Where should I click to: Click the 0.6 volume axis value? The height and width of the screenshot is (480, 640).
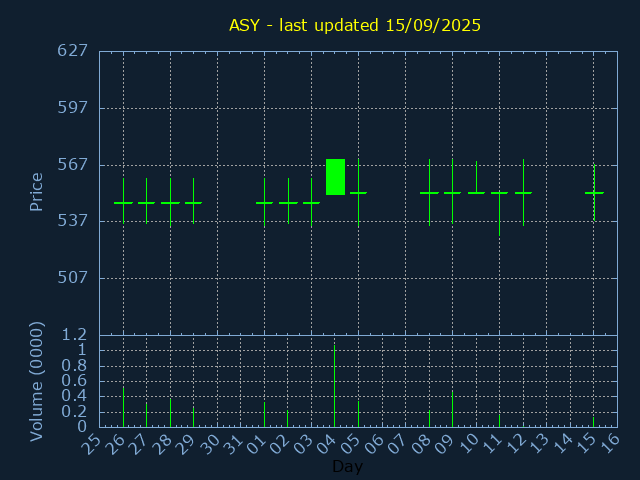(74, 381)
